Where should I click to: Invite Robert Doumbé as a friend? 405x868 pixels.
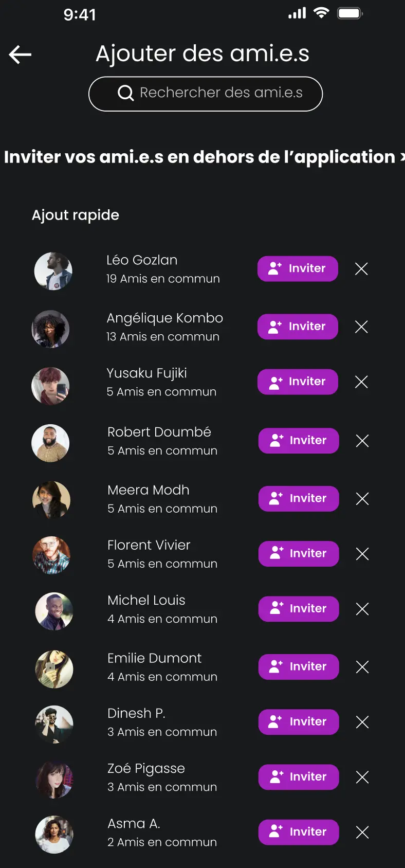click(299, 441)
